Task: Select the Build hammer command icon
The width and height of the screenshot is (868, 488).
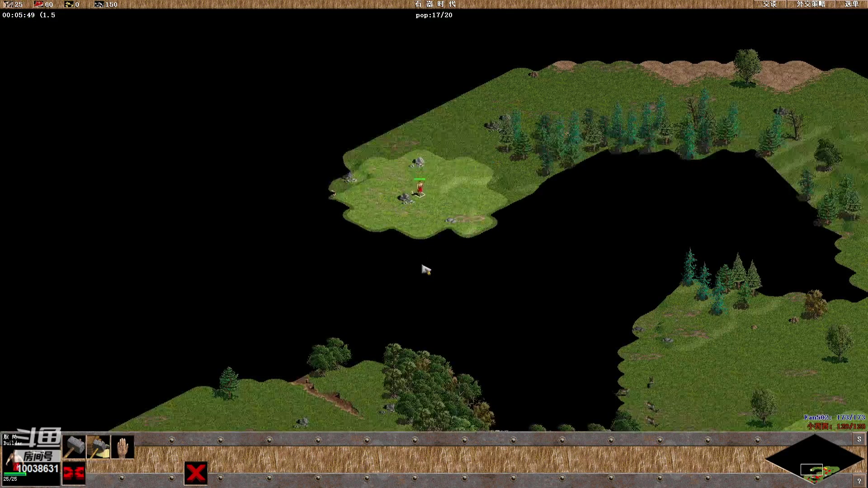Action: [74, 447]
